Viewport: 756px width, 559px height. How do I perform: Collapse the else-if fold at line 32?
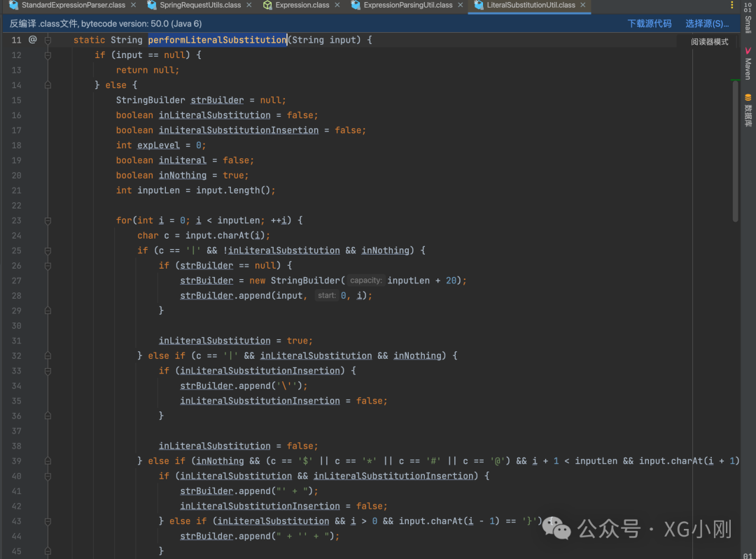click(48, 356)
